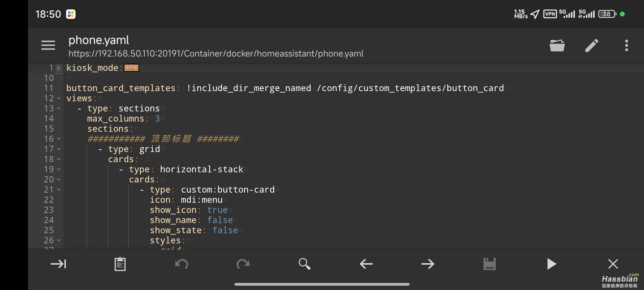The image size is (644, 290).
Task: Close bottom toolbar with X
Action: (x=613, y=264)
